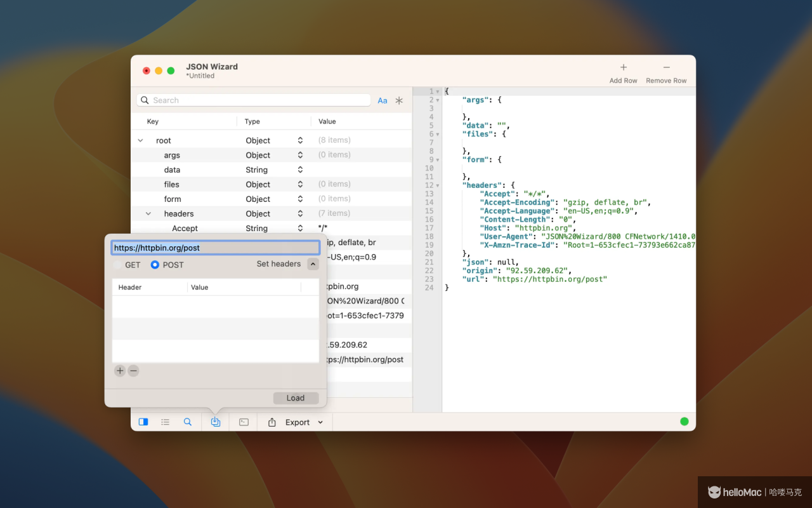The width and height of the screenshot is (812, 508).
Task: Select the POST radio button
Action: point(155,265)
